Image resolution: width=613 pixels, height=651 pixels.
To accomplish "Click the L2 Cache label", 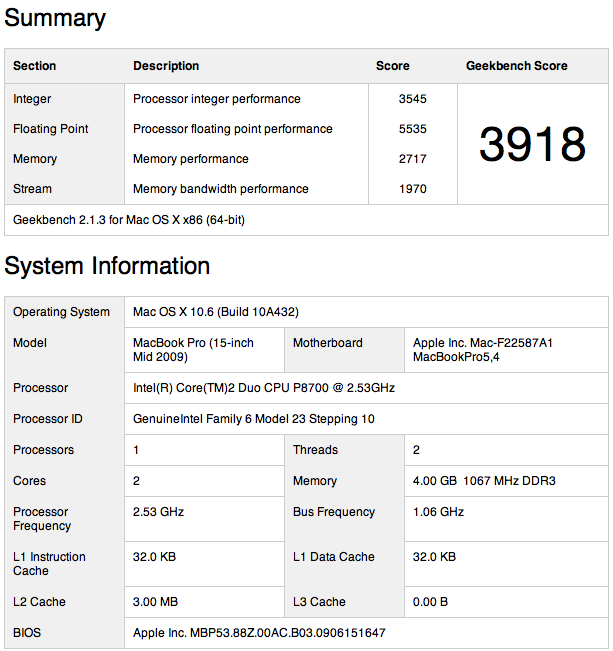I will tap(39, 602).
